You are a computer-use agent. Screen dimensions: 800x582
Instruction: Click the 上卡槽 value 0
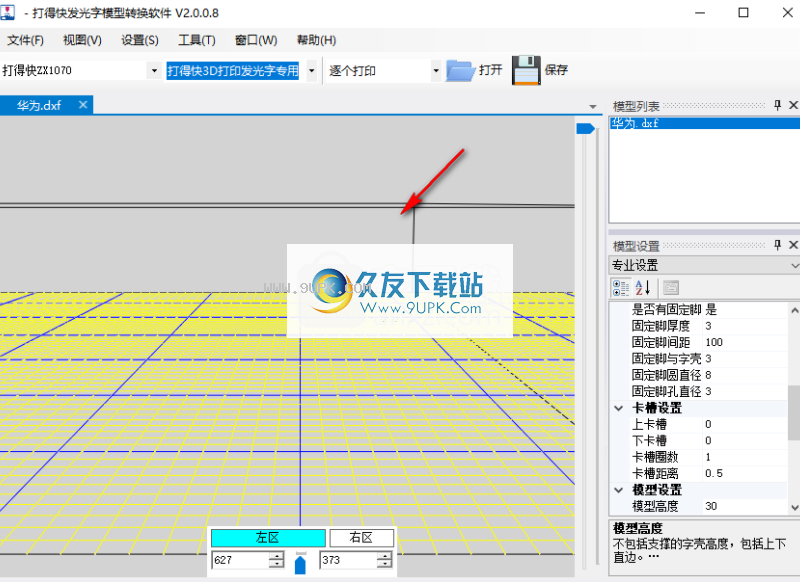[745, 424]
